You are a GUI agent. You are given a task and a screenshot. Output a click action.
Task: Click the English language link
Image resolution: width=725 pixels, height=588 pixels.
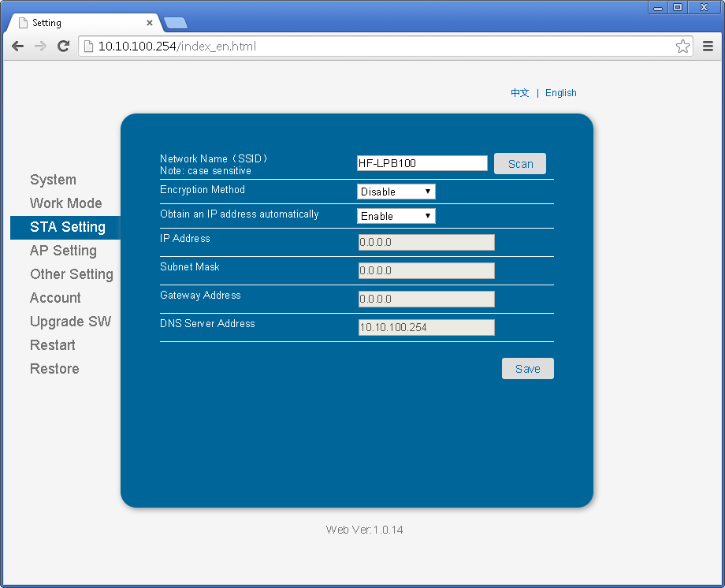[x=560, y=92]
